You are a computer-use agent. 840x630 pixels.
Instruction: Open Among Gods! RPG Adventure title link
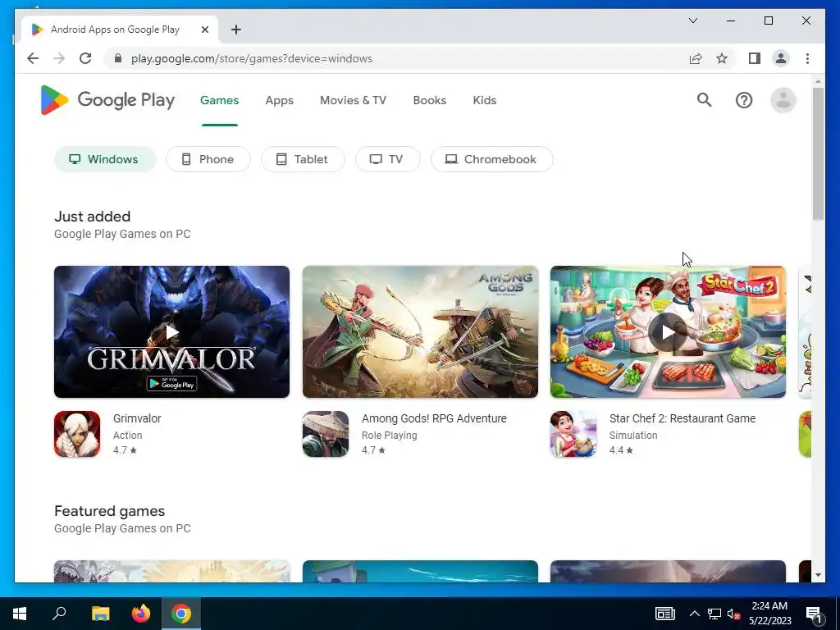pyautogui.click(x=434, y=418)
